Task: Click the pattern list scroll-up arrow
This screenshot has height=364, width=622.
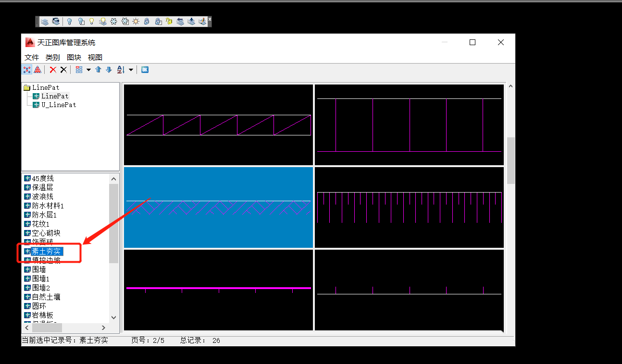Action: [x=113, y=179]
